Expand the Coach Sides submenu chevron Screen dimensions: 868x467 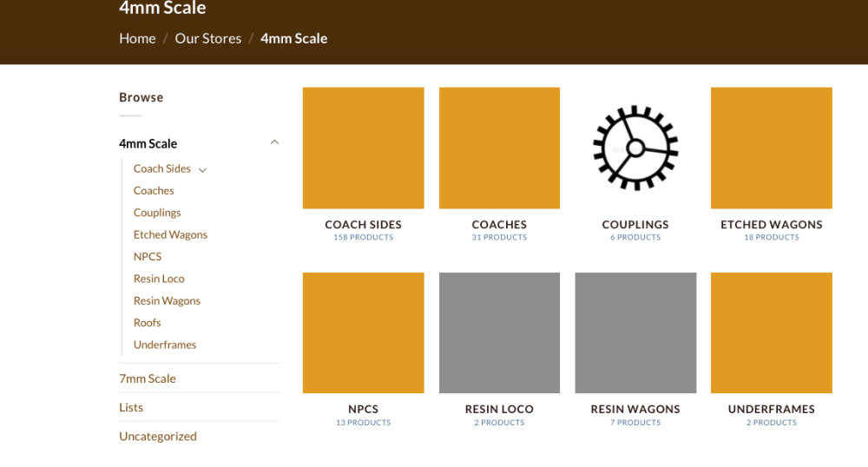pos(202,170)
